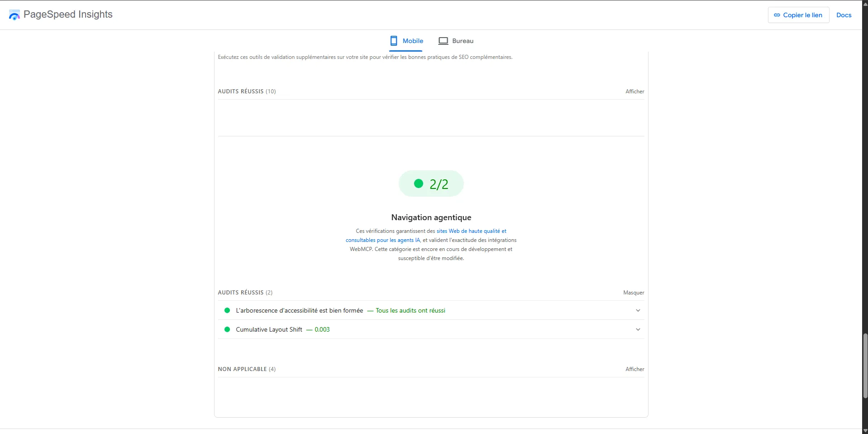Click the Cumulative Layout Shift label

click(269, 329)
